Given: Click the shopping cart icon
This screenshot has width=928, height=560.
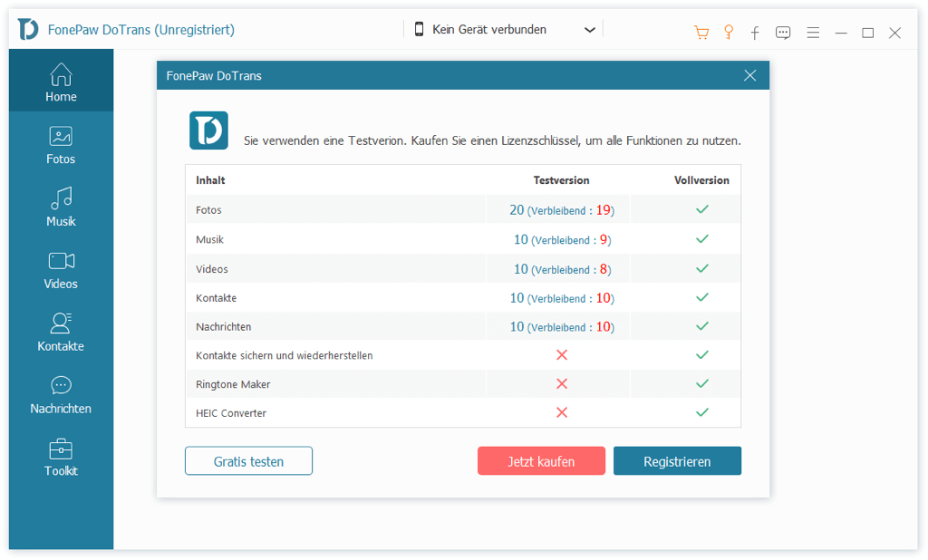Looking at the screenshot, I should tap(701, 33).
